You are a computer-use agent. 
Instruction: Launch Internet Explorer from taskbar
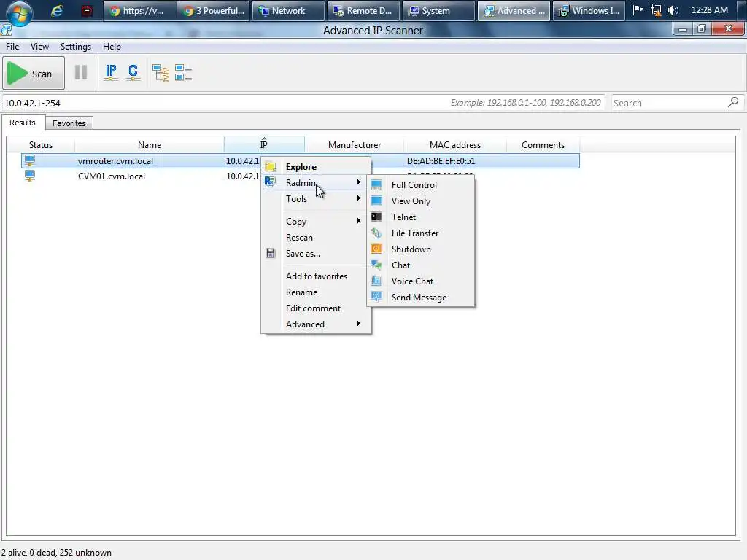57,10
